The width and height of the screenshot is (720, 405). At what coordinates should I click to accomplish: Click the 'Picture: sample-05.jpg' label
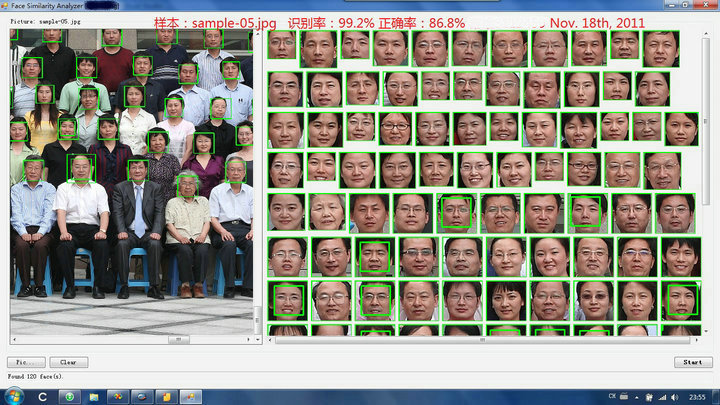click(45, 22)
